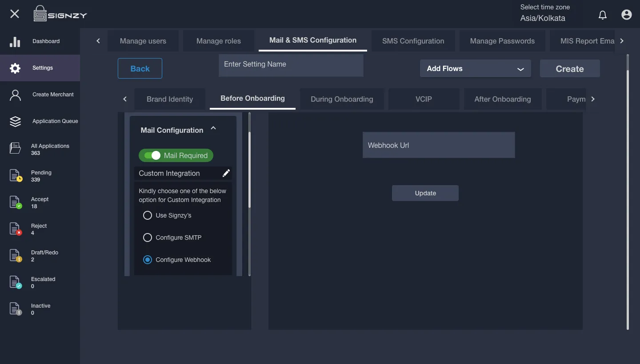Screen dimensions: 640x364
Task: Toggle the Mail Required switch
Action: (152, 155)
